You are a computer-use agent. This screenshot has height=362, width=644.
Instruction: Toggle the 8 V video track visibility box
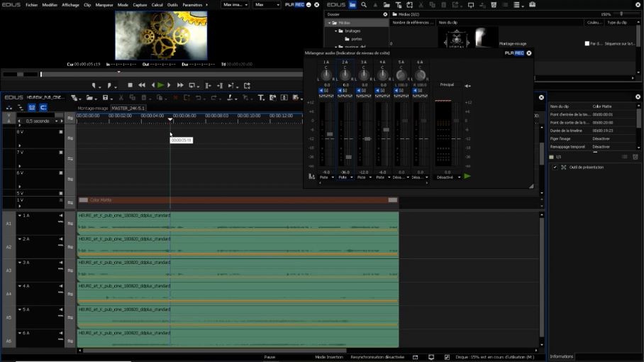(61, 132)
